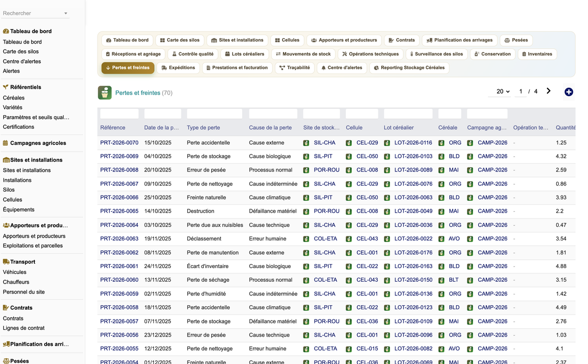Viewport: 588px width, 364px height.
Task: Click the cell icon beside CEL-043 in row PRT-2026-0063
Action: [x=349, y=239]
